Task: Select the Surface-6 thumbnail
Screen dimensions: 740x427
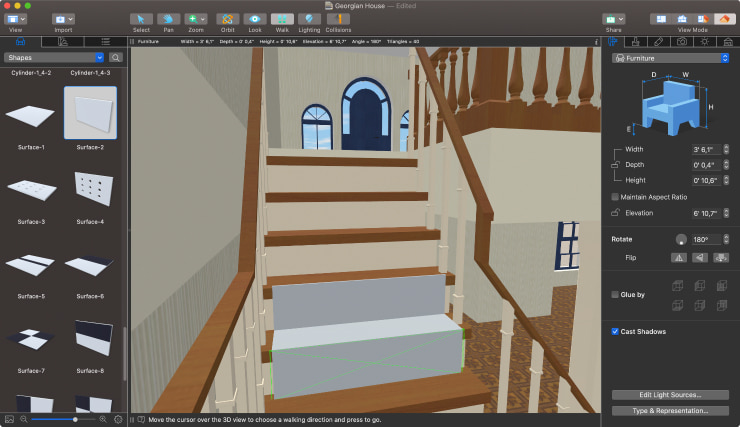Action: pyautogui.click(x=89, y=265)
